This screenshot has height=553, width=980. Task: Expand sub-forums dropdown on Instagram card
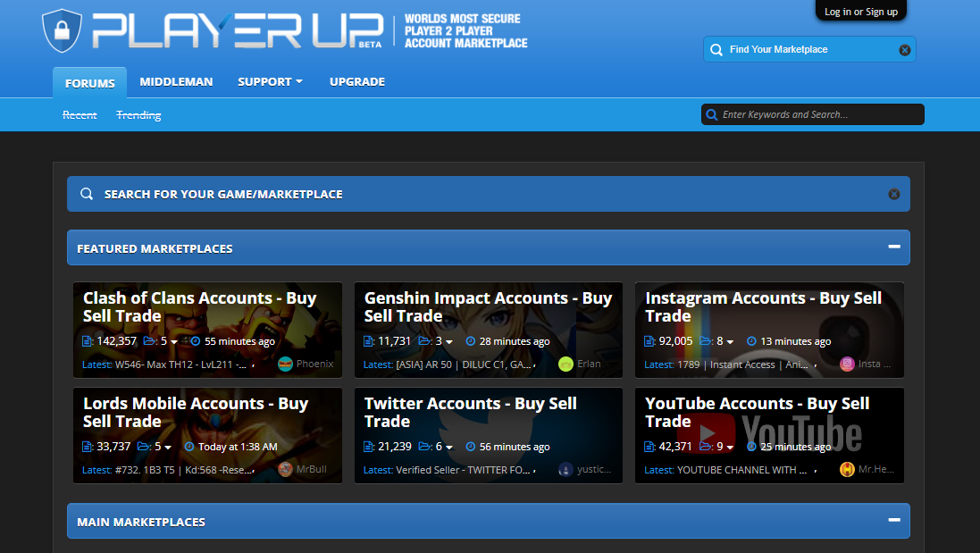coord(730,342)
